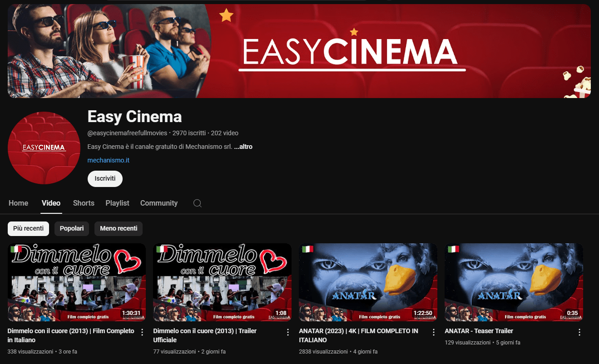The image size is (599, 364).
Task: Click the 338 visualizzazioni text
Action: (x=30, y=352)
